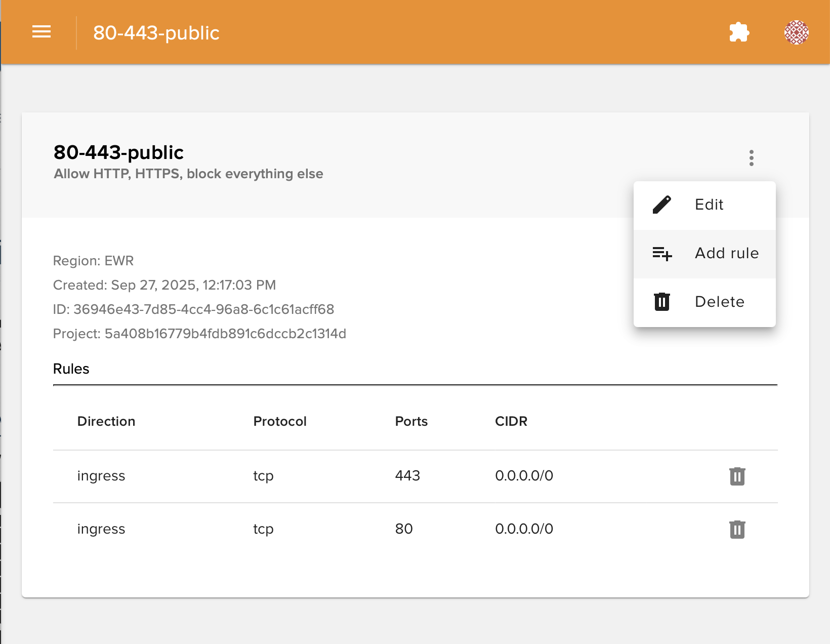Click the Project ID value

click(x=225, y=334)
